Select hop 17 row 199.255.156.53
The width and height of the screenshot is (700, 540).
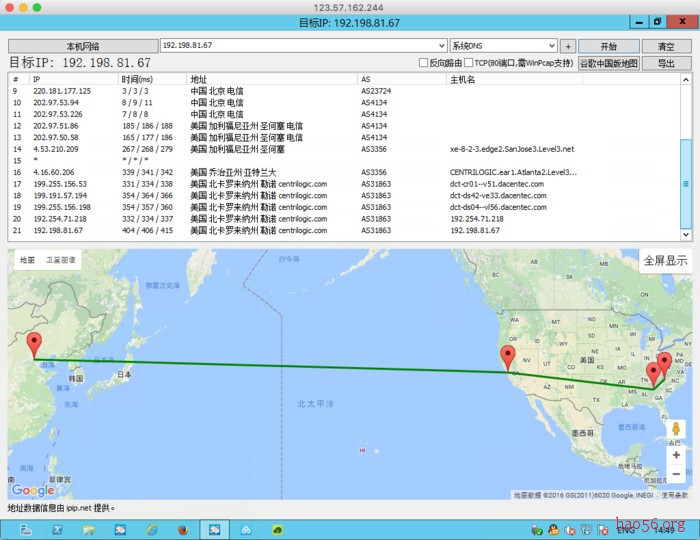(x=344, y=184)
